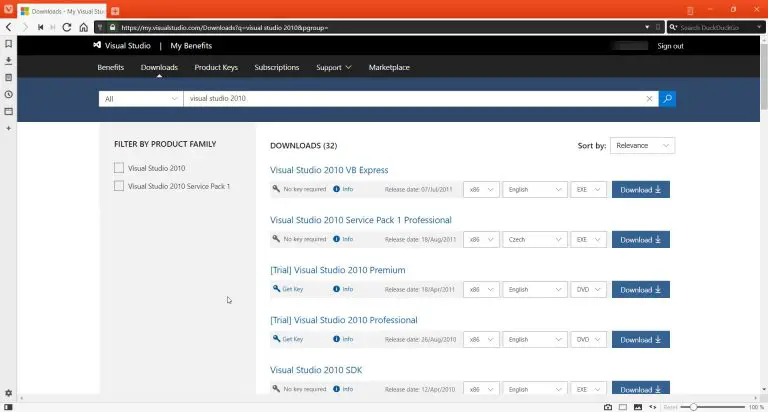Adjust the page zoom slider
This screenshot has height=412, width=768.
click(693, 407)
